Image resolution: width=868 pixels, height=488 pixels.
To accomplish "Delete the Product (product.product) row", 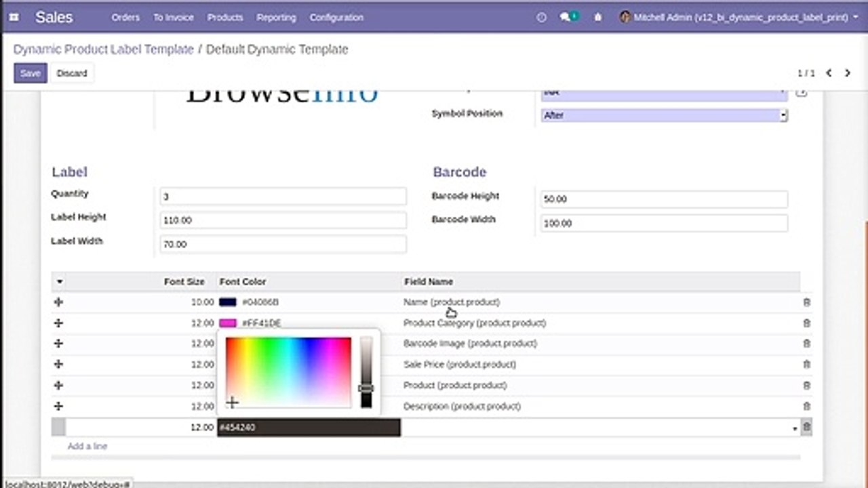I will [806, 386].
